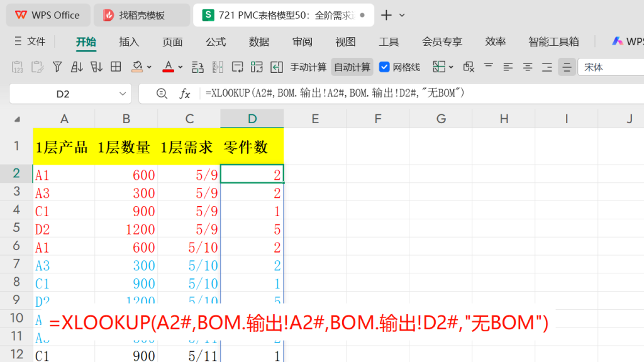
Task: Click the arrow-into-box icon beside merge cells
Action: point(277,67)
